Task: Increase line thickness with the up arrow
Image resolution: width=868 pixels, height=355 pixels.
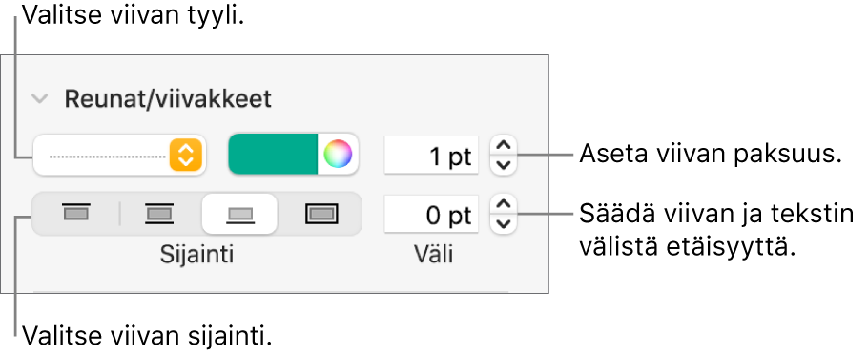Action: click(x=504, y=146)
